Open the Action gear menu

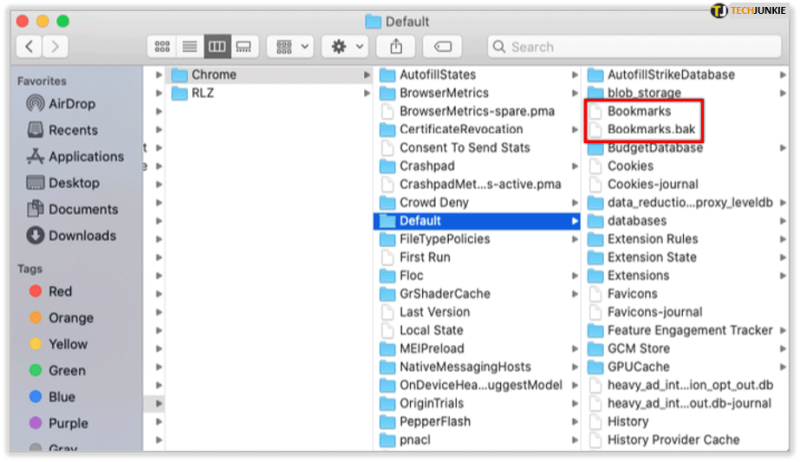(345, 47)
